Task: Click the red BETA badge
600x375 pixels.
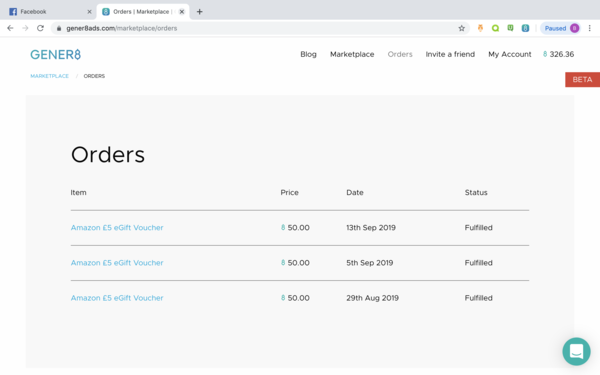Action: point(582,80)
